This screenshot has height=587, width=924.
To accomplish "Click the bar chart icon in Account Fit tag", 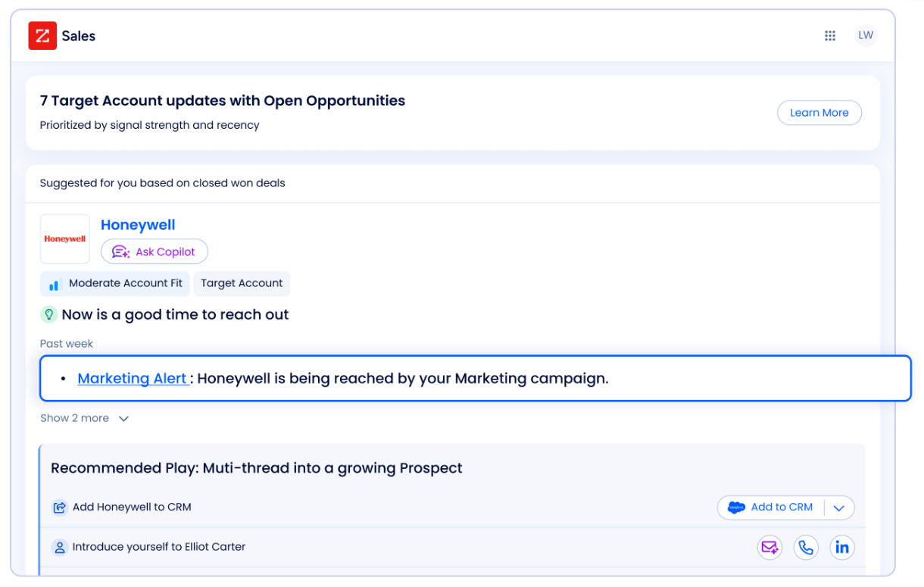I will point(54,286).
